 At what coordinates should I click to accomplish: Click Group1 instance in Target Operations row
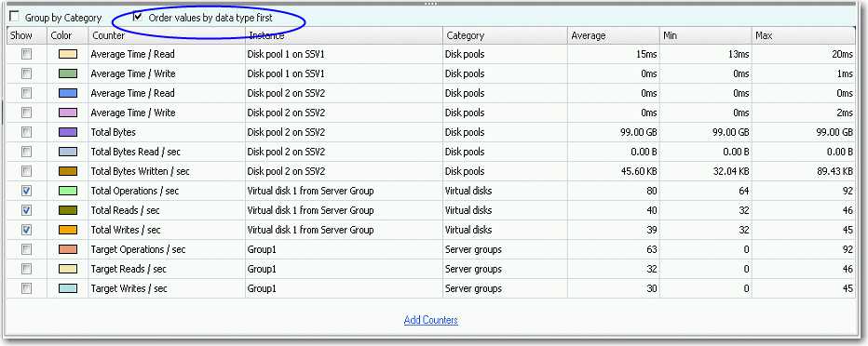point(262,250)
